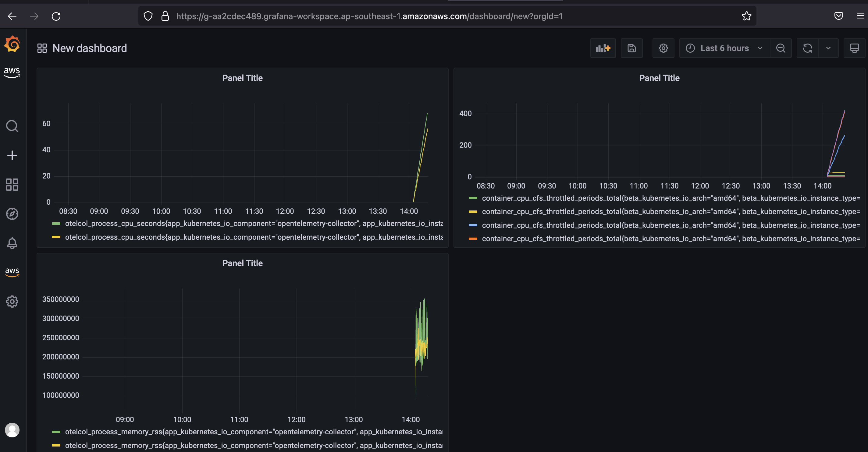Viewport: 868px width, 452px height.
Task: Open the user profile avatar
Action: 12,430
